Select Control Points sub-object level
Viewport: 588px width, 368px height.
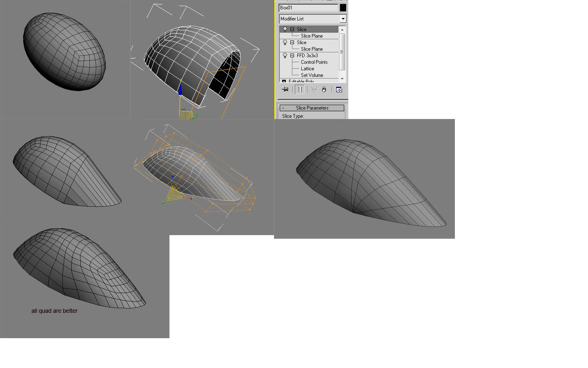(314, 62)
